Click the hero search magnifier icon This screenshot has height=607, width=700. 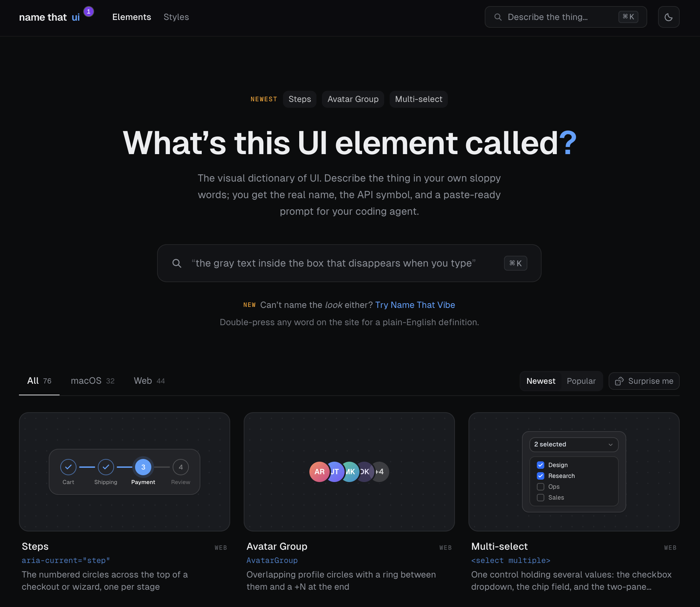[x=177, y=263]
